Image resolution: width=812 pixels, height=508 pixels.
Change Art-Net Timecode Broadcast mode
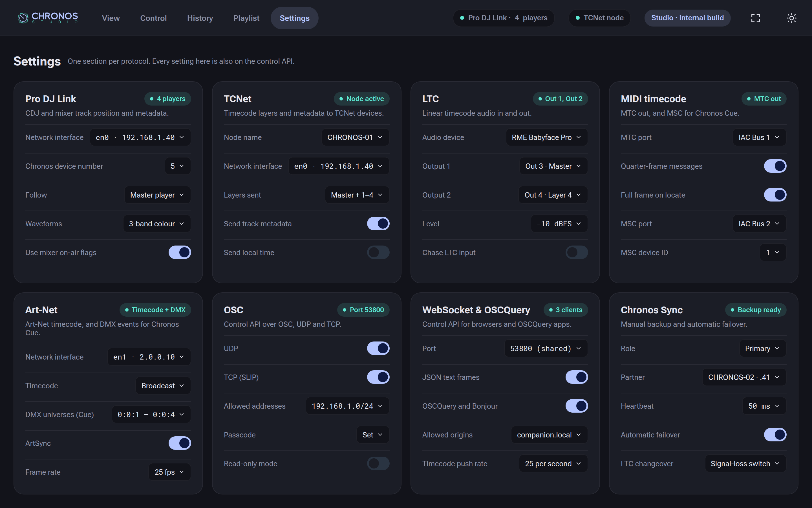pos(164,385)
